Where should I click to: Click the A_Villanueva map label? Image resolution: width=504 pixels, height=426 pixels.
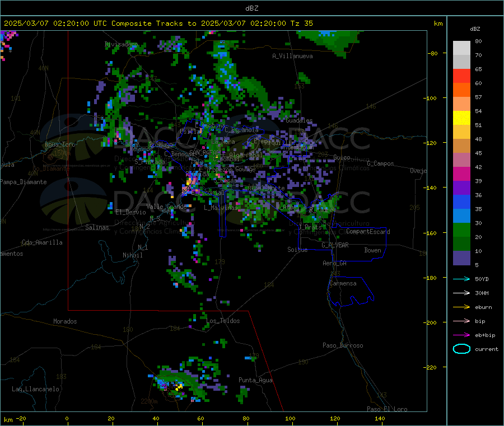point(292,56)
